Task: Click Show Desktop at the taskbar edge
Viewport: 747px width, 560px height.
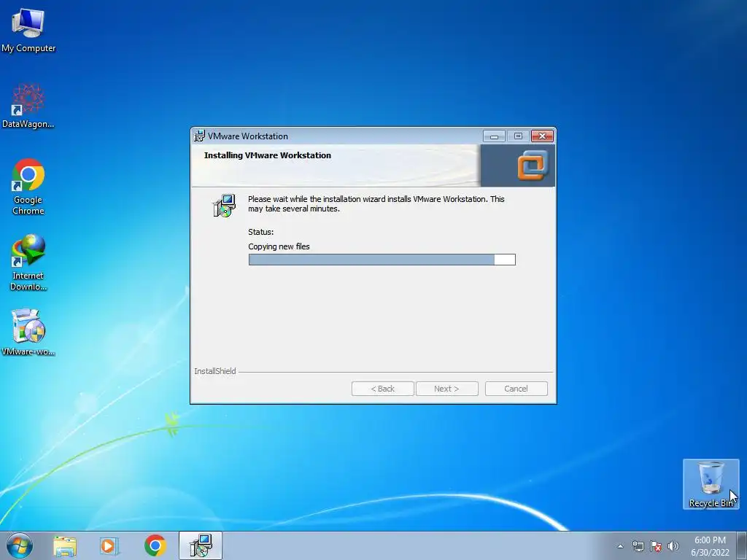Action: click(742, 546)
